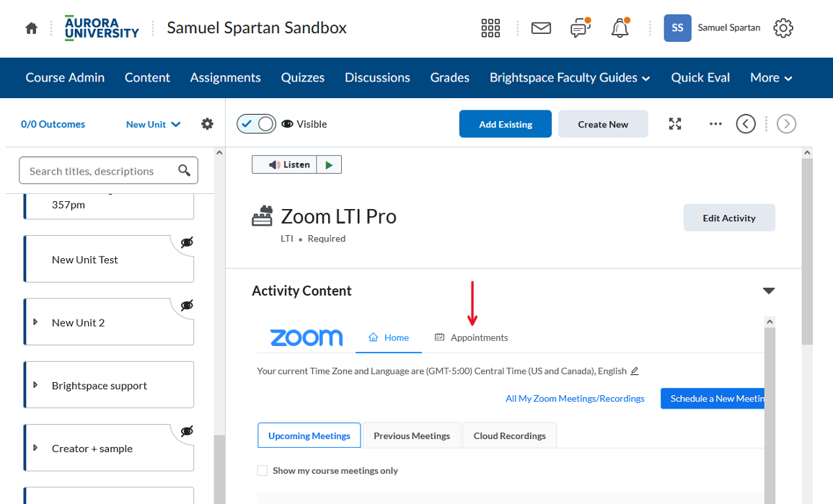The height and width of the screenshot is (504, 833).
Task: Open All My Zoom Meetings/Recordings link
Action: click(x=575, y=398)
